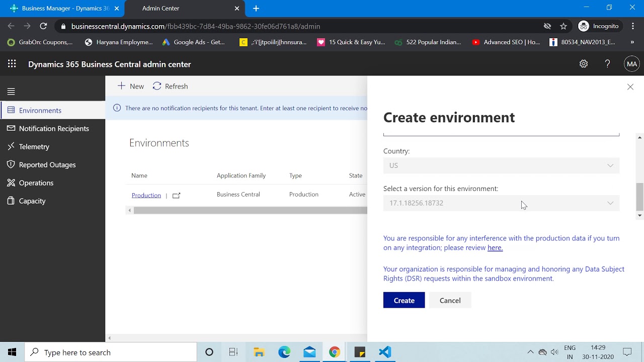Collapse the navigation hamburger menu
This screenshot has height=362, width=644.
click(11, 92)
